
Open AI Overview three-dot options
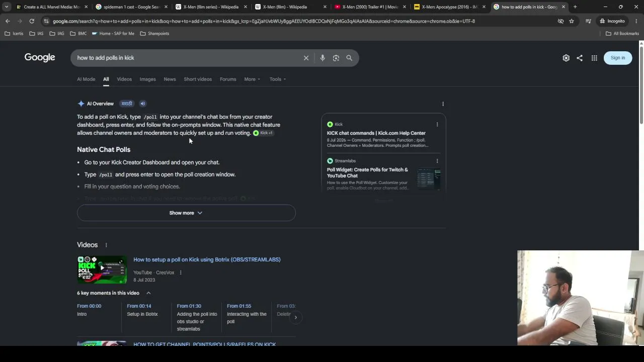coord(443,104)
